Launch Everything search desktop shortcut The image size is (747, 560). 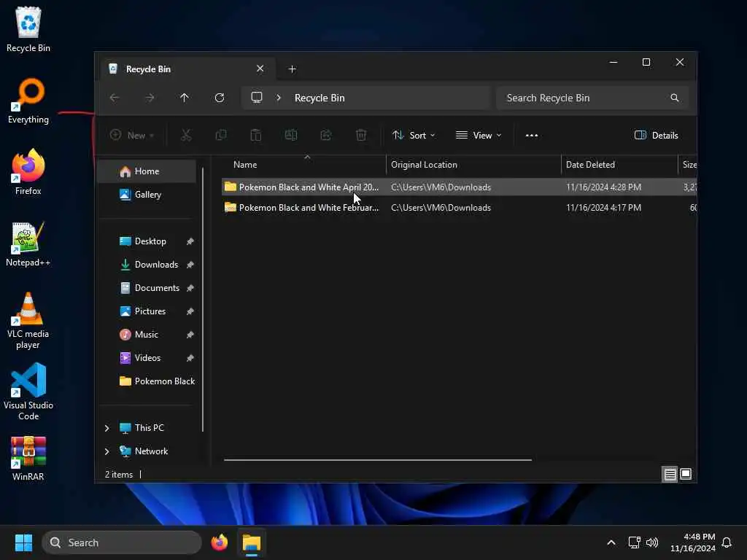28,101
